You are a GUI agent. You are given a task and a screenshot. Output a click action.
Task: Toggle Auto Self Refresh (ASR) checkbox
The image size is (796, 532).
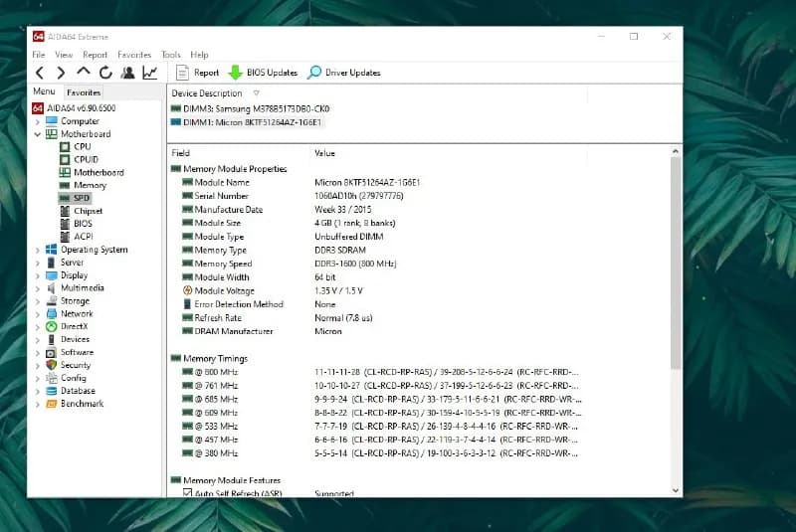tap(187, 492)
